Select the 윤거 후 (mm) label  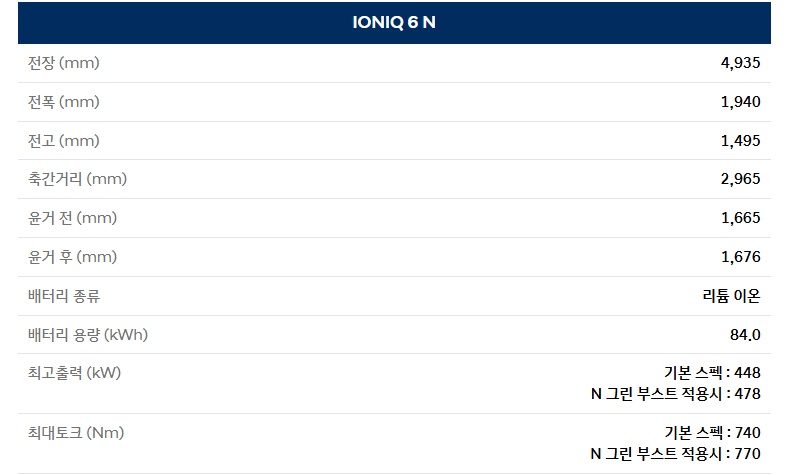[x=73, y=257]
